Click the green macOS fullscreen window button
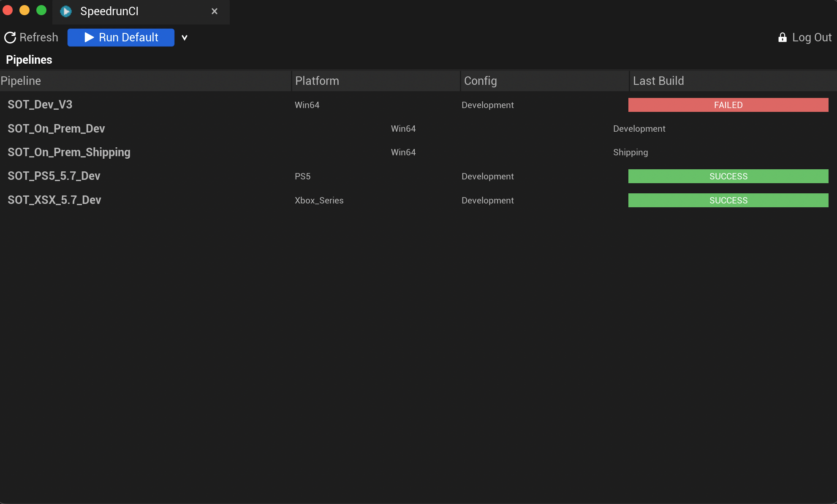 pyautogui.click(x=41, y=10)
